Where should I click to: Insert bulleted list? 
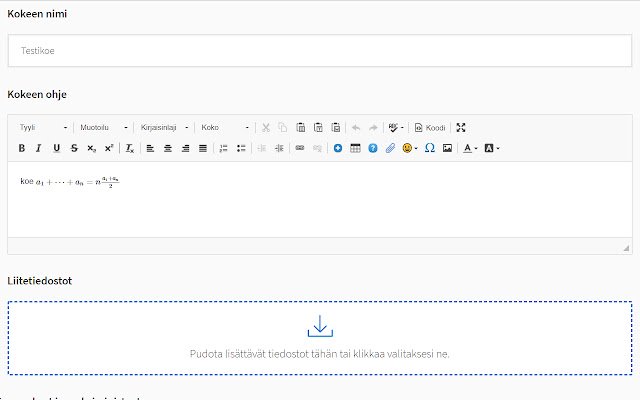[x=241, y=148]
